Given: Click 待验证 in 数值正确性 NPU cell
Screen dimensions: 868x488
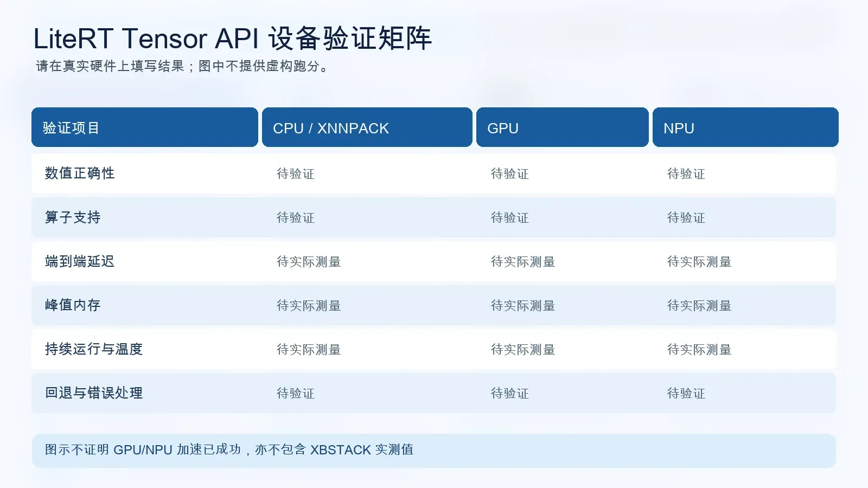Looking at the screenshot, I should pyautogui.click(x=686, y=174).
